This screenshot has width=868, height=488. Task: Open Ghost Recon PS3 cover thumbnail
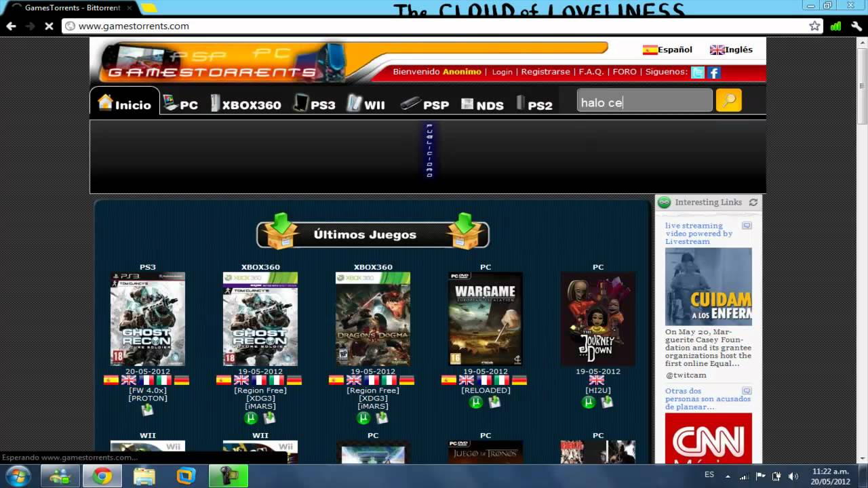147,319
